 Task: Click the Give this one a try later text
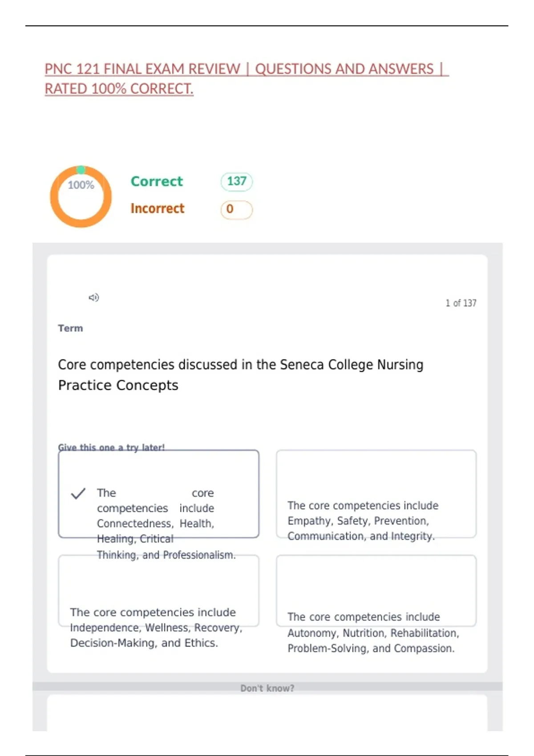[111, 447]
